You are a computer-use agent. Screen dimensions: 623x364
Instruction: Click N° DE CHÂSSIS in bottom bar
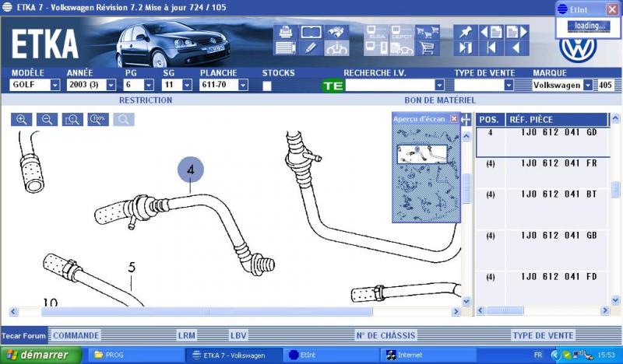click(385, 335)
